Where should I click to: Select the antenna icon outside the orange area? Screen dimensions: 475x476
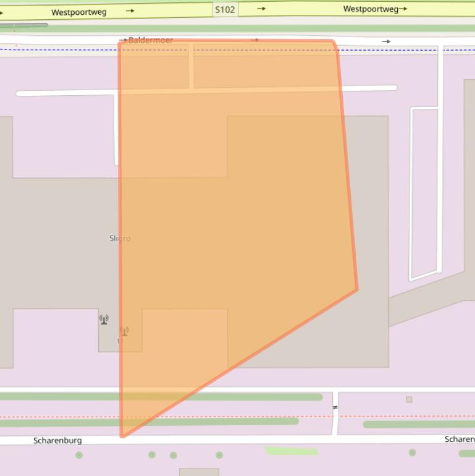[x=104, y=319]
